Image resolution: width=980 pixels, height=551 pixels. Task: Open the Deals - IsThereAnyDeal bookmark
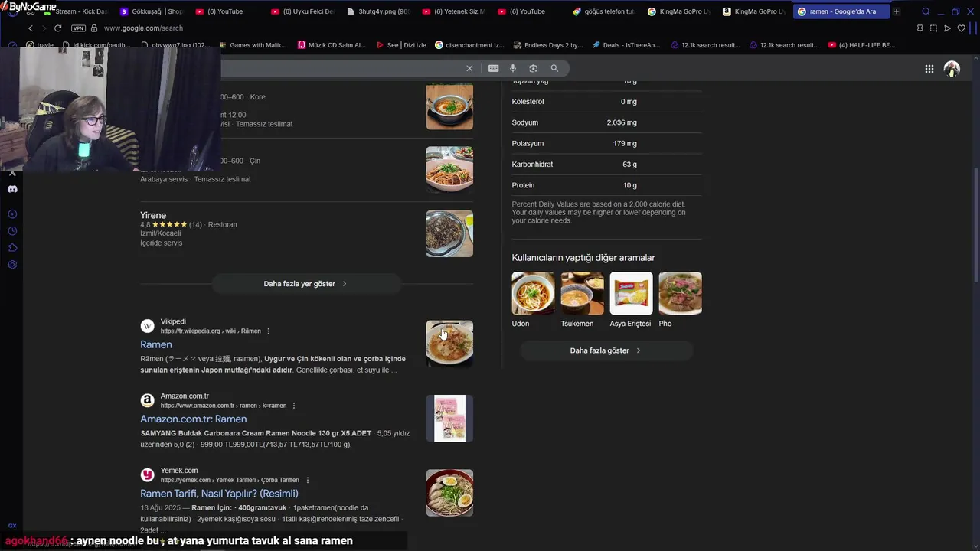[x=626, y=45]
